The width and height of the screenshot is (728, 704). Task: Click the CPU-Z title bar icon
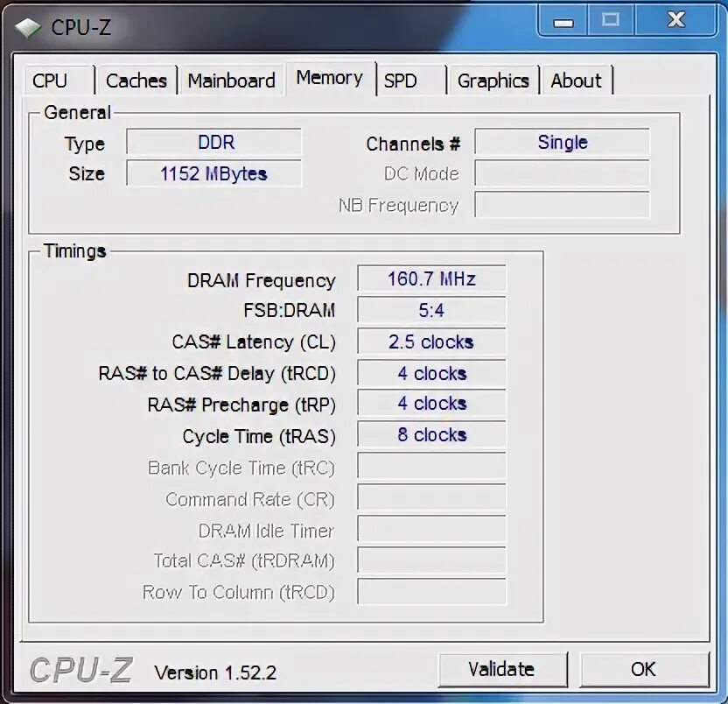click(x=28, y=27)
